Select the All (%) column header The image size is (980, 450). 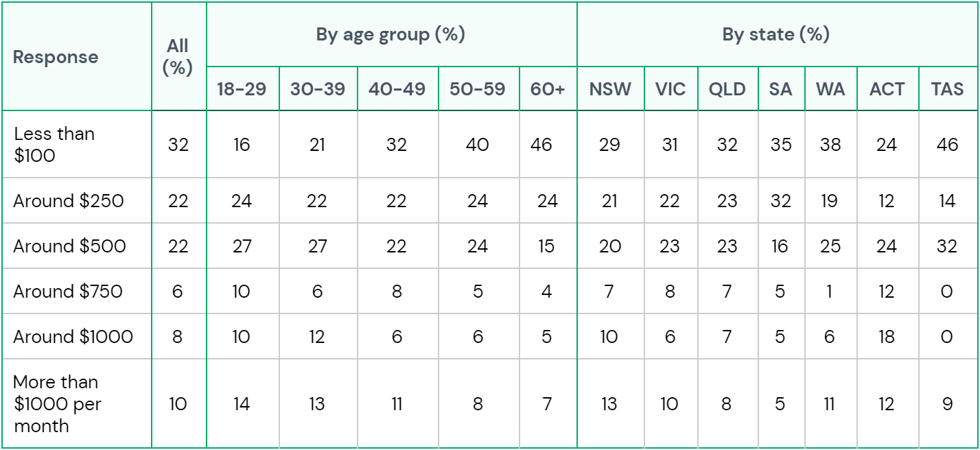(177, 57)
